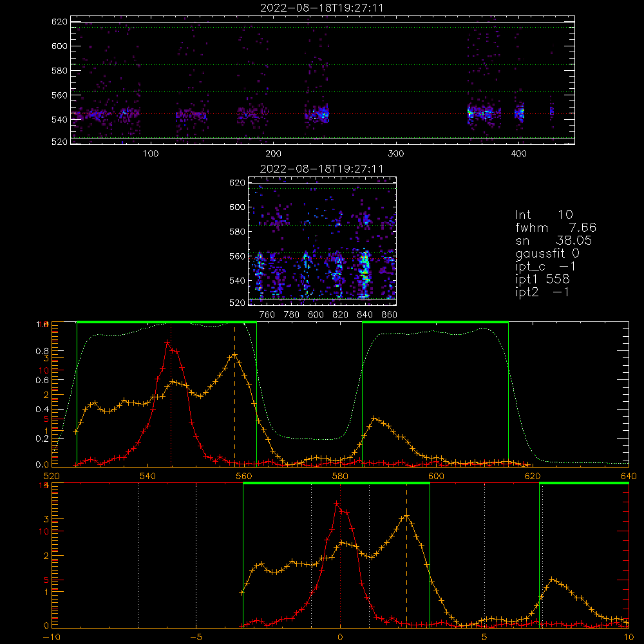
Task: Click the x-axis label 200 on top plot
Action: pyautogui.click(x=274, y=154)
